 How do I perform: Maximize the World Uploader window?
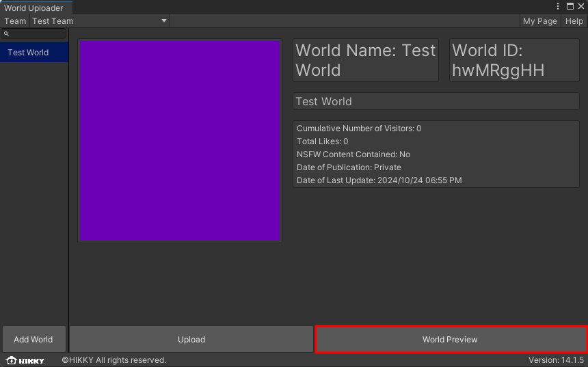tap(570, 7)
